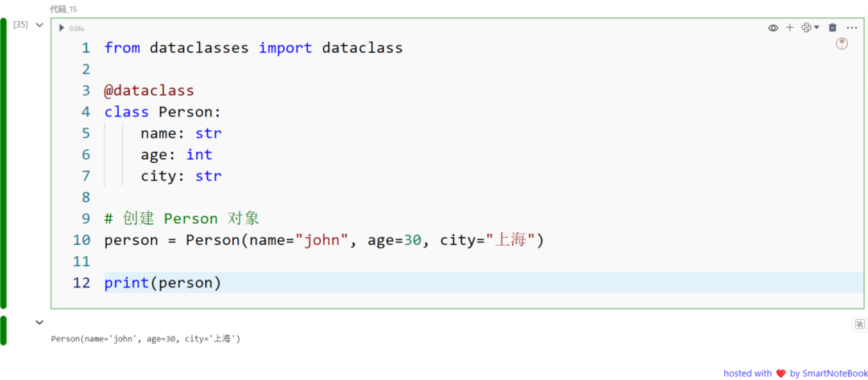Click 'age: int' on line 6
The image size is (868, 380).
point(177,155)
